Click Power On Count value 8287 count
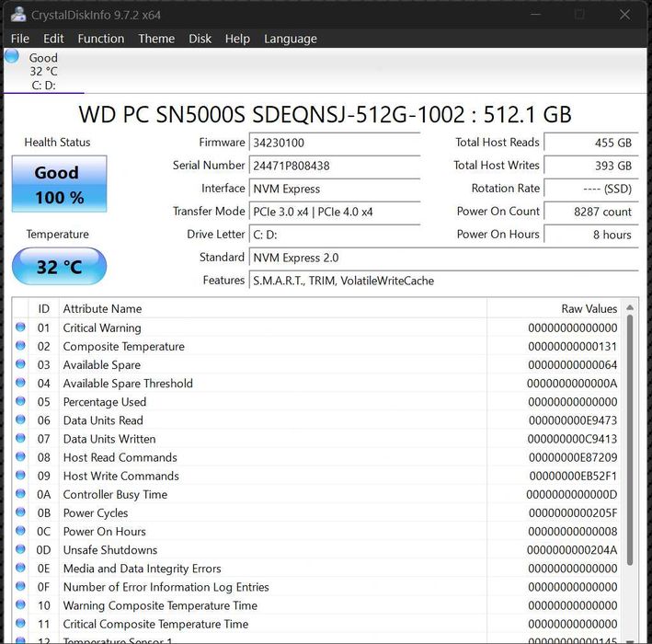 tap(591, 212)
